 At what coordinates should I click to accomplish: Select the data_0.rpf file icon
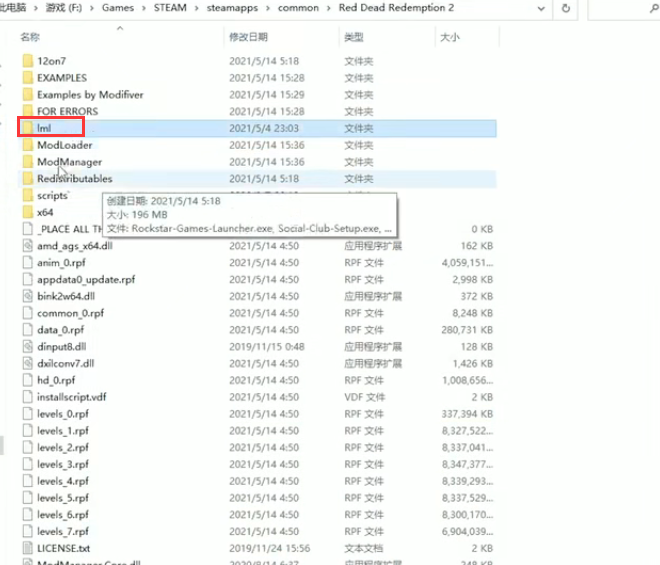pos(28,330)
